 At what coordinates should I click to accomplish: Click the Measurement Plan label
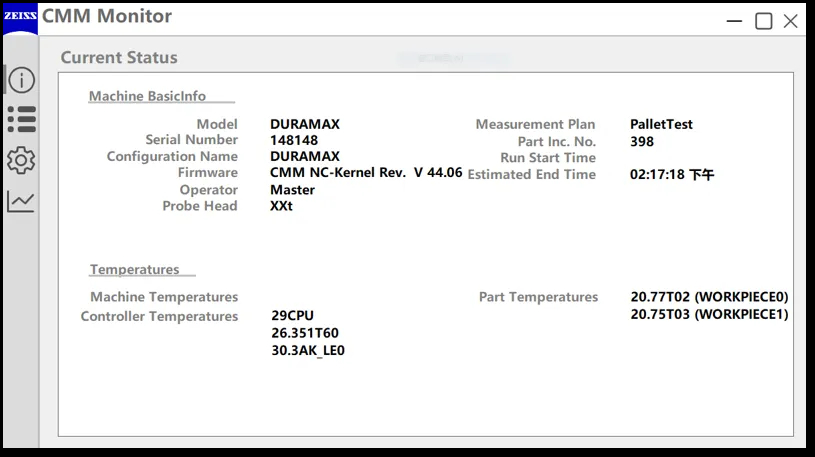(535, 124)
